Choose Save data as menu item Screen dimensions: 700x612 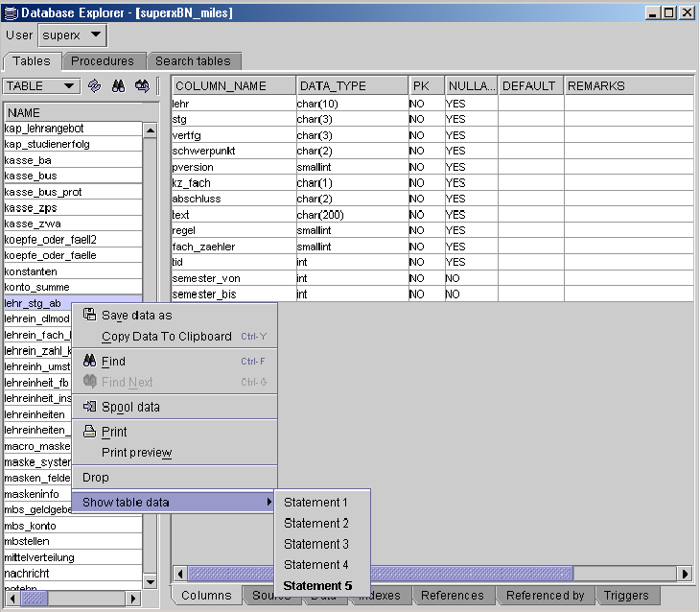click(x=175, y=315)
